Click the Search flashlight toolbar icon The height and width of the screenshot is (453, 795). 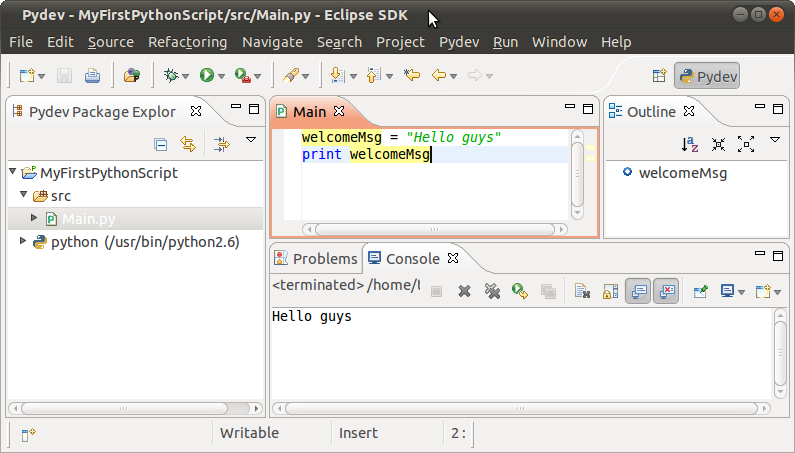tap(291, 76)
